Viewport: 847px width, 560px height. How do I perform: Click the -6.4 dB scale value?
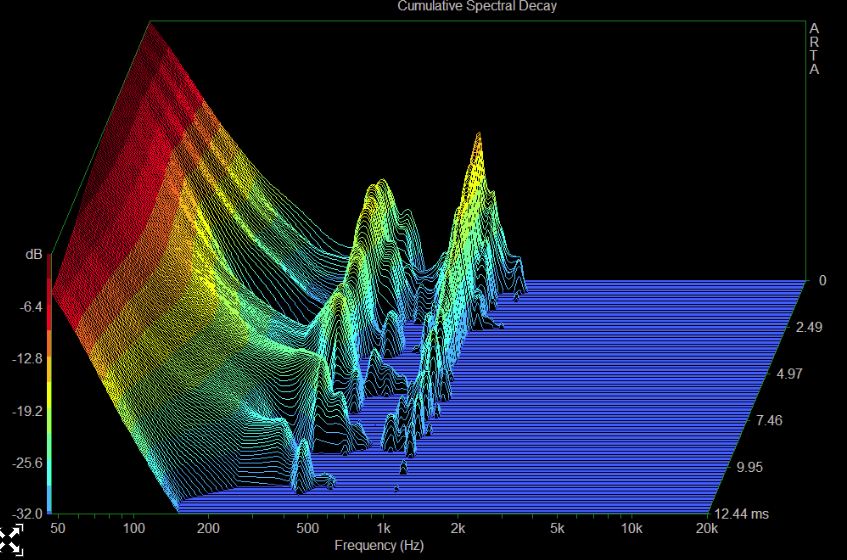(31, 307)
